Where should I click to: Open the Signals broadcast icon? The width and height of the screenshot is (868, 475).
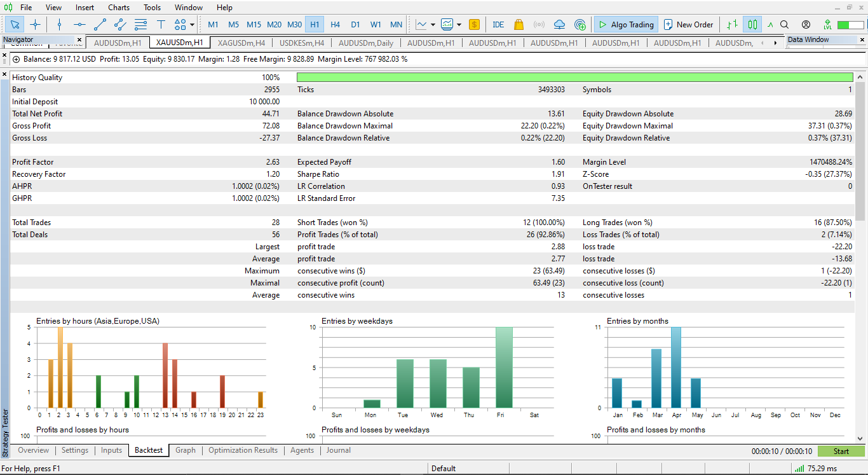click(539, 24)
